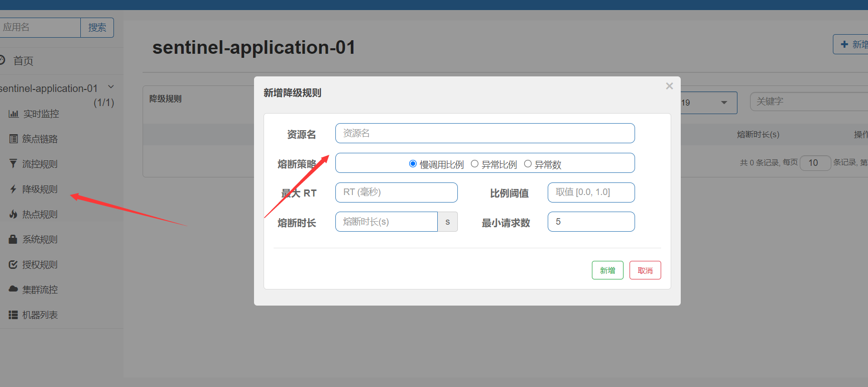
Task: Click the cloud icon for 集群流控
Action: pyautogui.click(x=14, y=289)
